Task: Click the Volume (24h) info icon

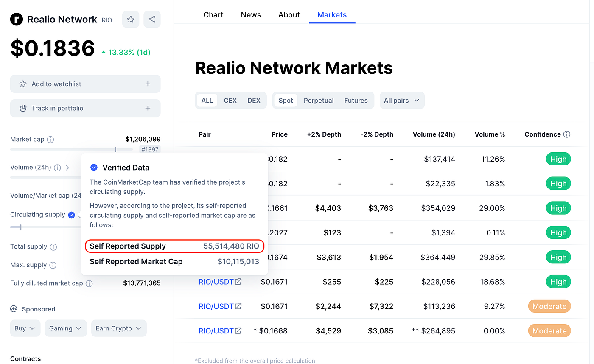Action: (x=58, y=168)
